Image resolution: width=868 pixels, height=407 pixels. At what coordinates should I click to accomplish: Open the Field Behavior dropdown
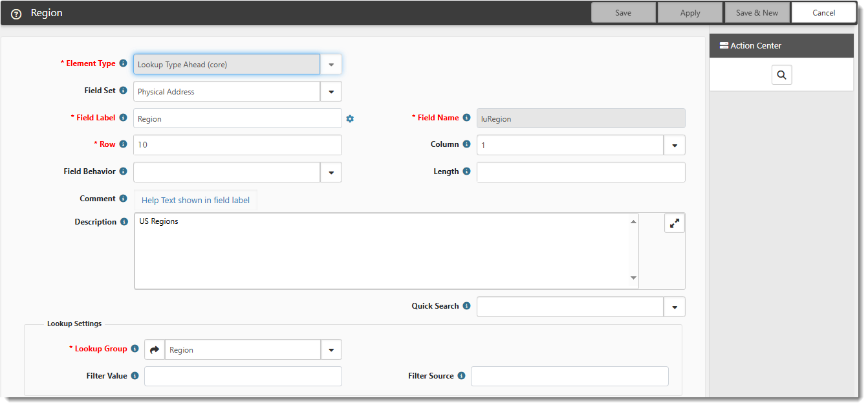331,172
